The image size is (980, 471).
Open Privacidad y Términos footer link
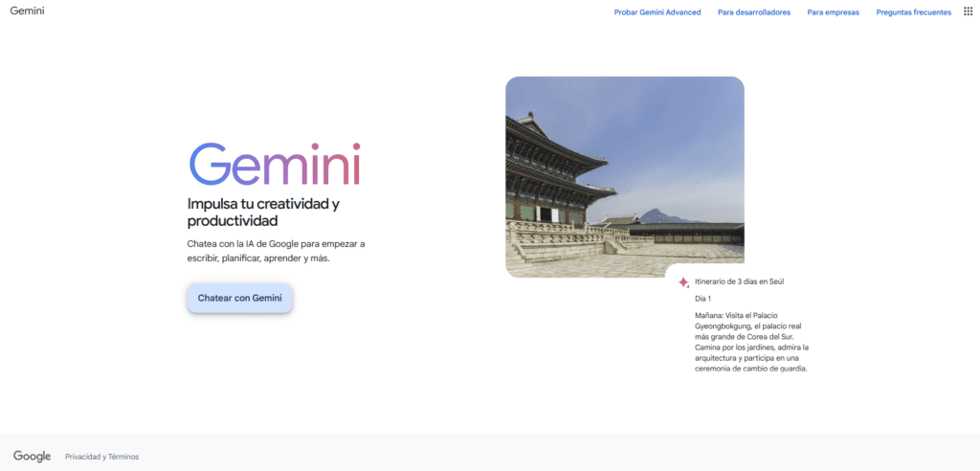click(x=101, y=457)
